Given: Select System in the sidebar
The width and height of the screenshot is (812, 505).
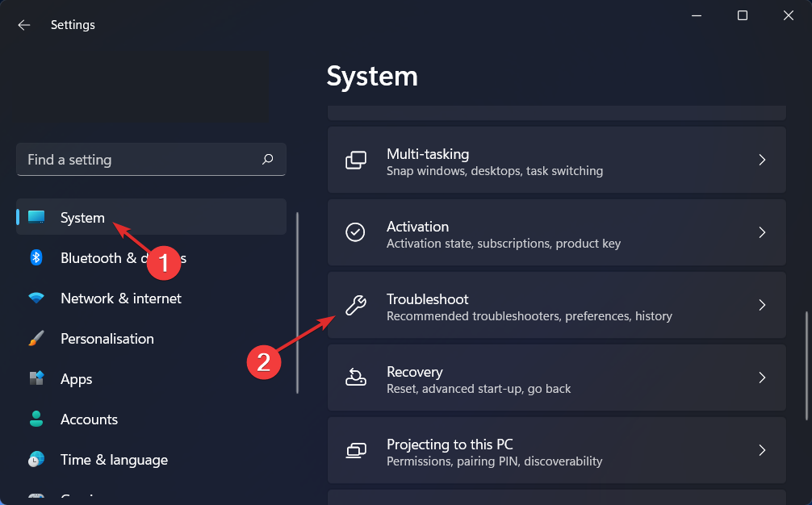Looking at the screenshot, I should pyautogui.click(x=82, y=218).
